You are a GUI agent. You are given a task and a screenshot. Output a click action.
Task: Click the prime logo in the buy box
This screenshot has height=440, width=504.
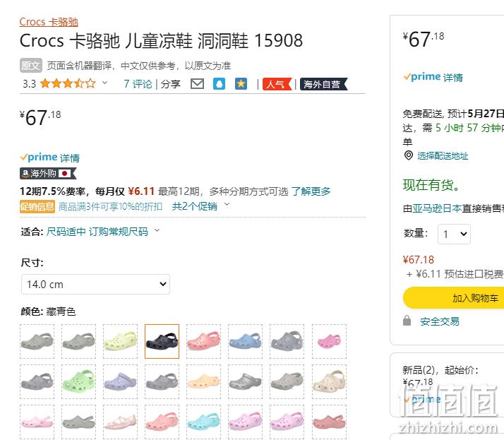[x=422, y=77]
